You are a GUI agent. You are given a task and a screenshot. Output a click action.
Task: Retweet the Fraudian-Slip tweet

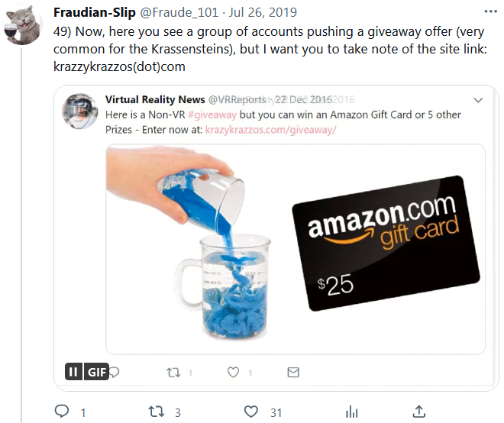click(x=157, y=412)
